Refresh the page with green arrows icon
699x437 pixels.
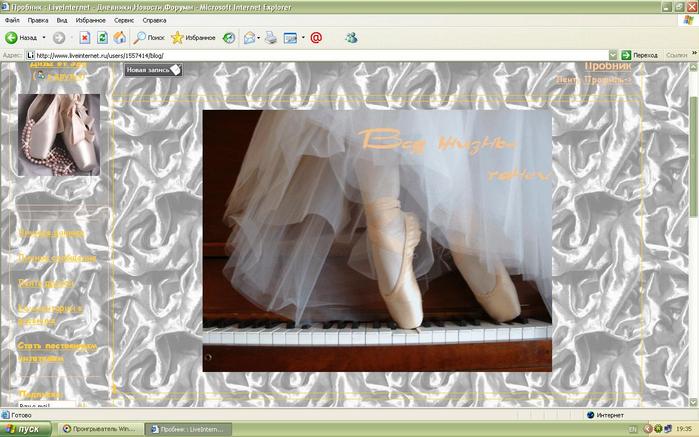(x=103, y=38)
